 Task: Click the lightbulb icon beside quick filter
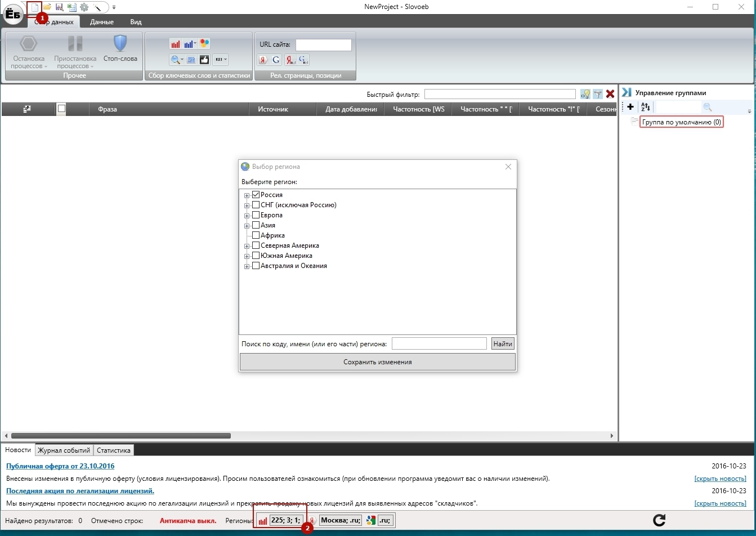[585, 94]
